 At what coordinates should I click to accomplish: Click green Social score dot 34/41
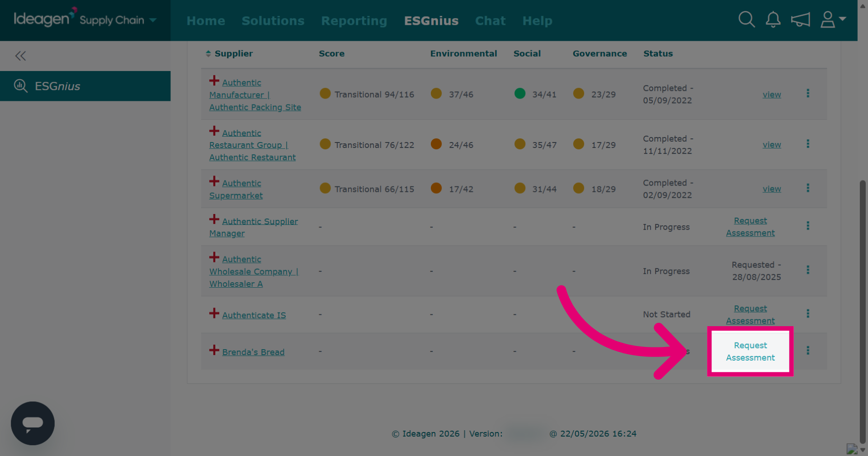520,94
